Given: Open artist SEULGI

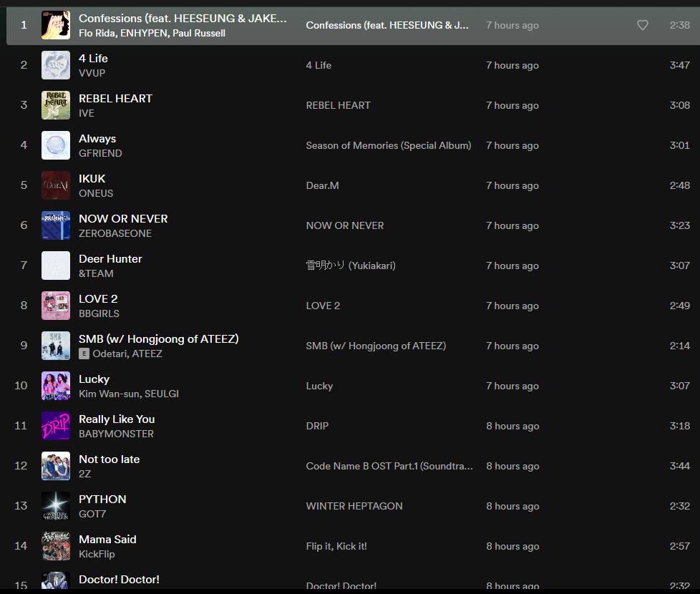Looking at the screenshot, I should point(162,394).
